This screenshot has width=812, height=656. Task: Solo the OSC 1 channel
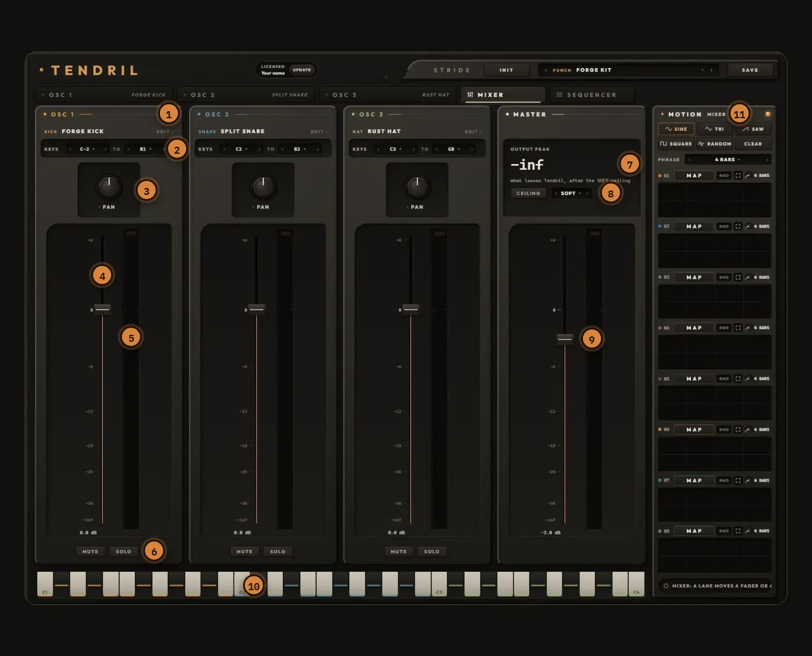click(x=123, y=551)
